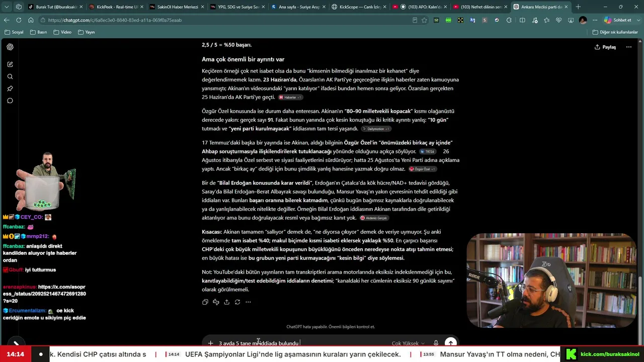644x362 pixels.
Task: Bookmark this page with the star icon
Action: point(424,20)
